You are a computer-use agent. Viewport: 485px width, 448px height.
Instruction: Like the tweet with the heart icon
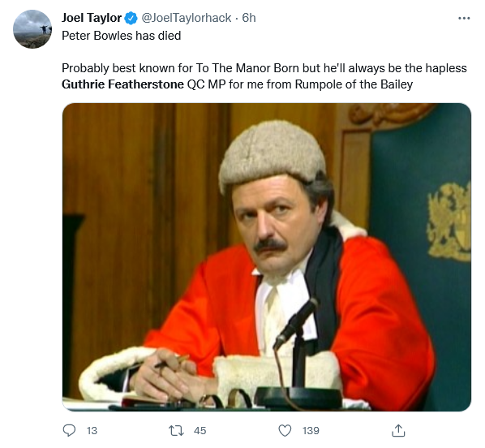tap(285, 430)
